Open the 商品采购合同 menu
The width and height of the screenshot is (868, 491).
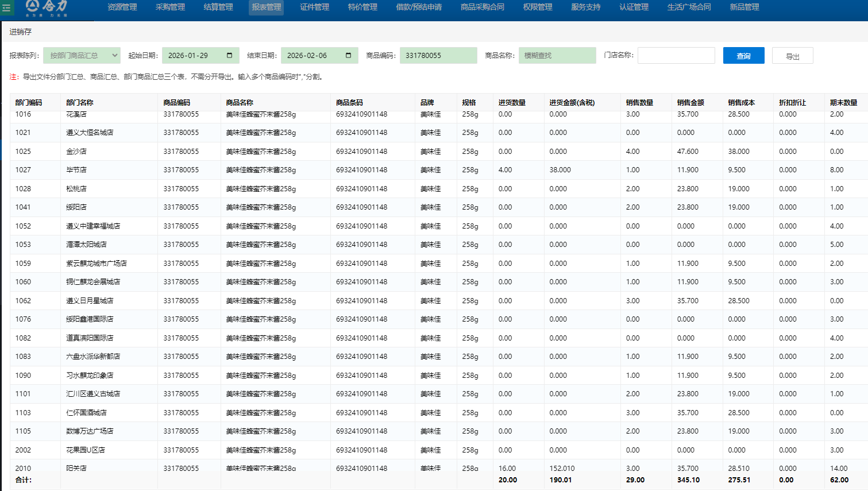click(x=483, y=7)
